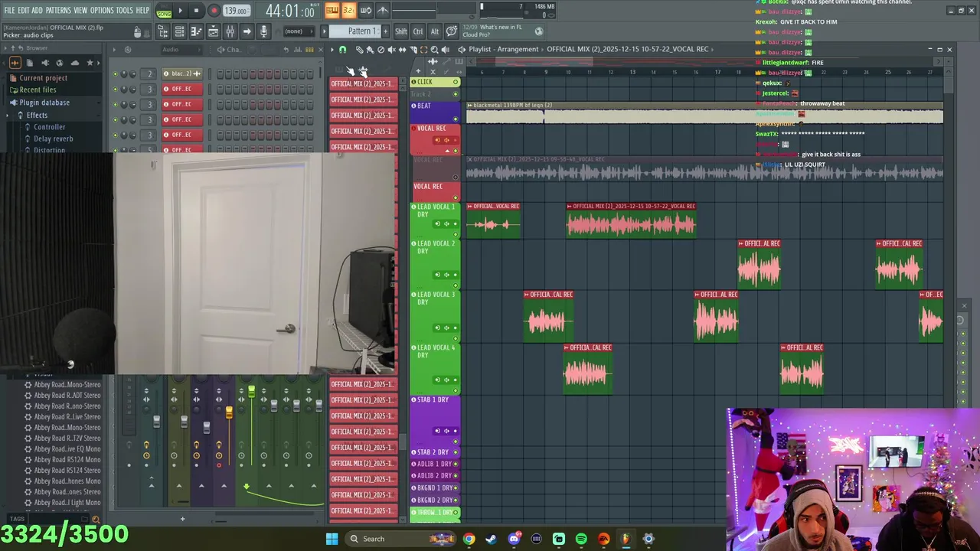This screenshot has width=980, height=551.
Task: Start playback with the Play button
Action: pos(180,11)
